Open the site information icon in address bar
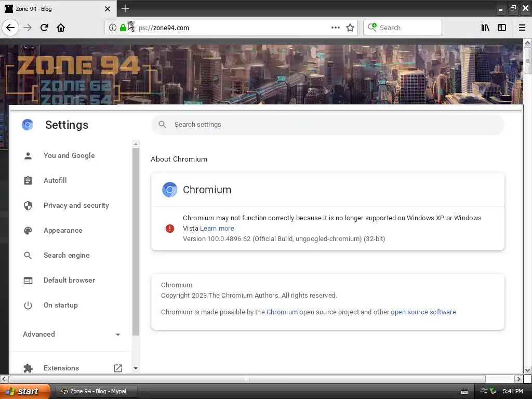Viewport: 532px width, 399px height. click(113, 28)
